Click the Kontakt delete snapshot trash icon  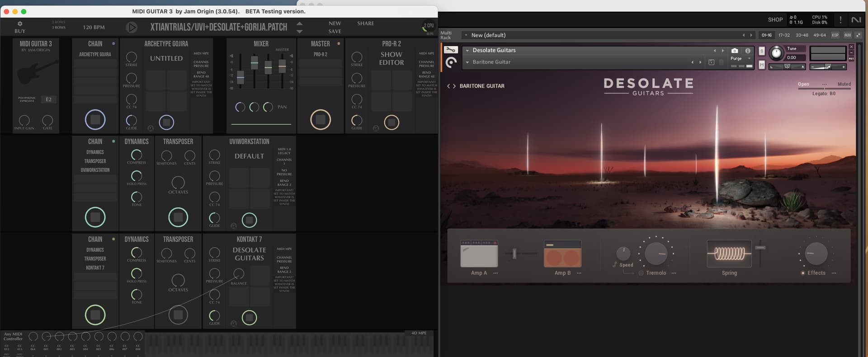(721, 62)
